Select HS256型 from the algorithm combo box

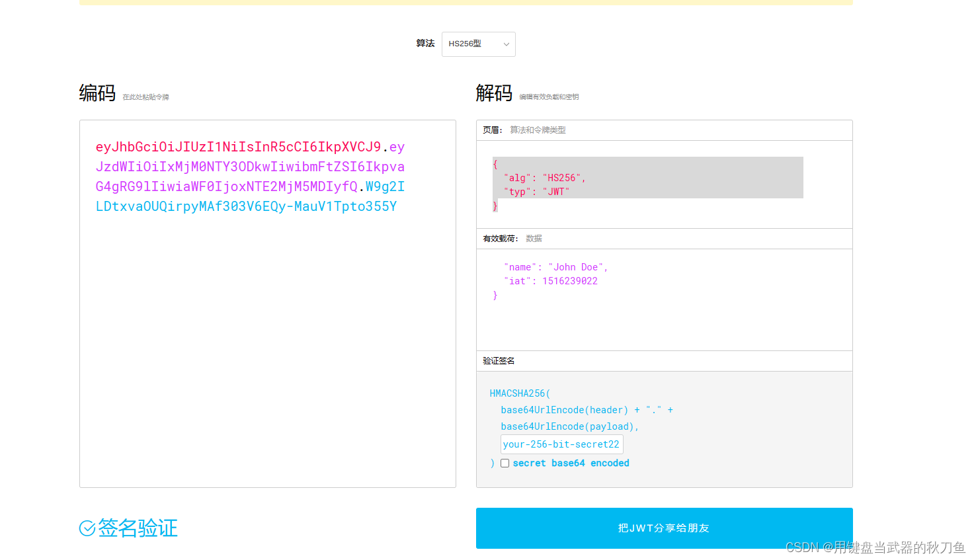click(473, 44)
